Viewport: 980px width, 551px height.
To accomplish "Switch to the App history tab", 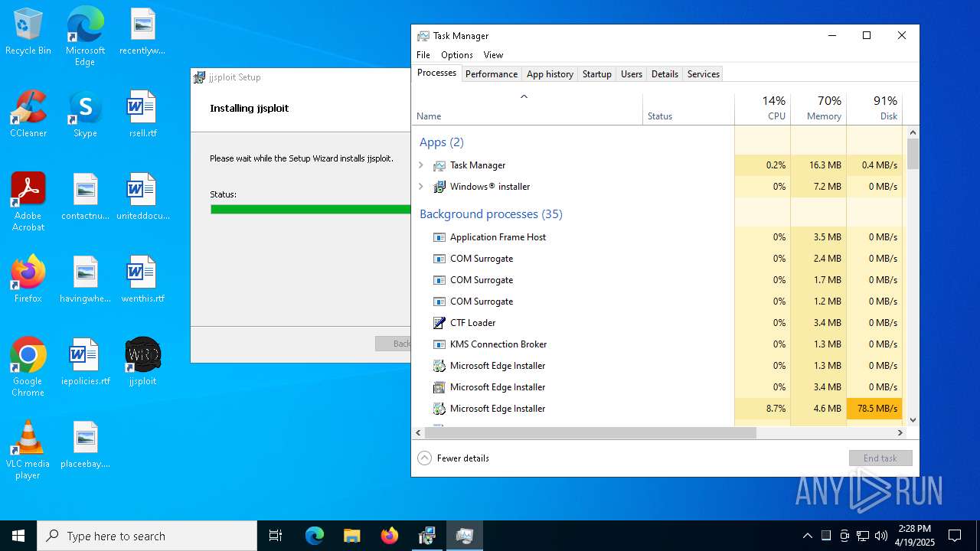I will tap(550, 74).
